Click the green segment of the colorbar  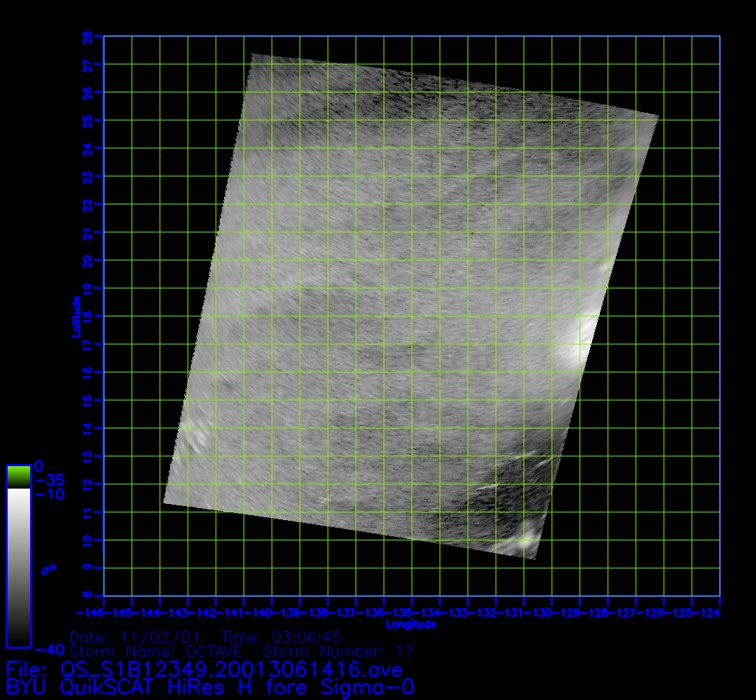click(18, 477)
